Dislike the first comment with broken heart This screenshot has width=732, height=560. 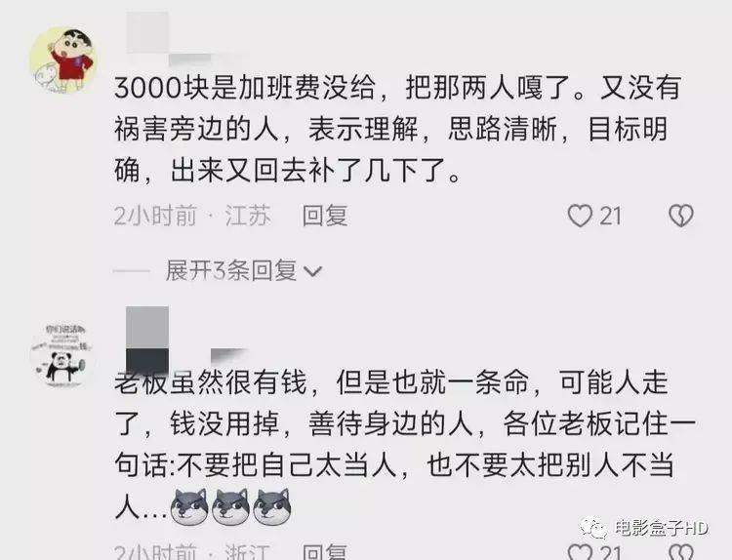pos(681,216)
